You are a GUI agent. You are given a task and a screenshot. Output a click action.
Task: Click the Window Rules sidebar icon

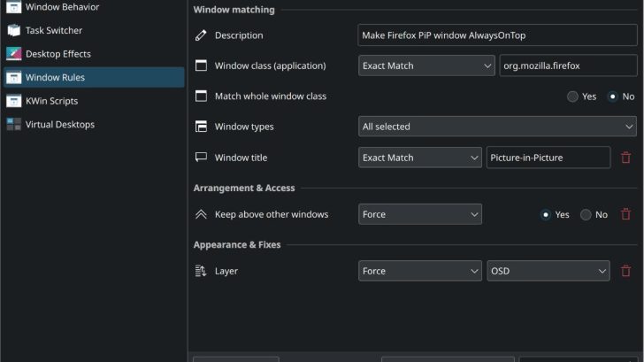coord(14,78)
